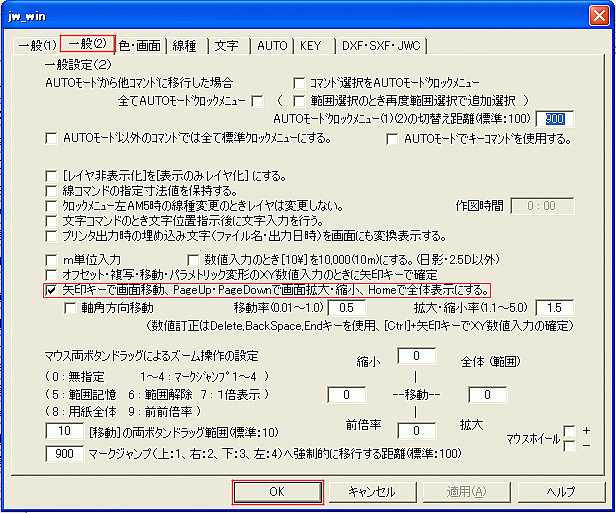Uncheck 矢印キーで画面移動 checkbox

pyautogui.click(x=51, y=290)
